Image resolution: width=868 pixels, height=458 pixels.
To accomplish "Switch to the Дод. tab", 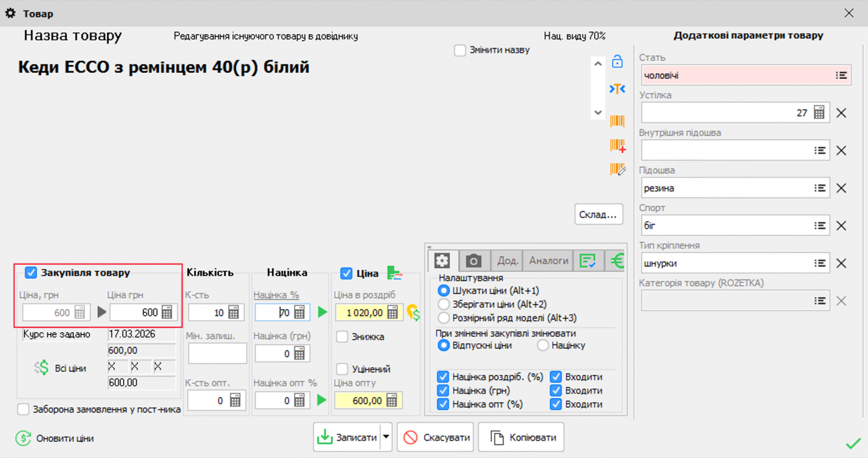I will pyautogui.click(x=507, y=261).
